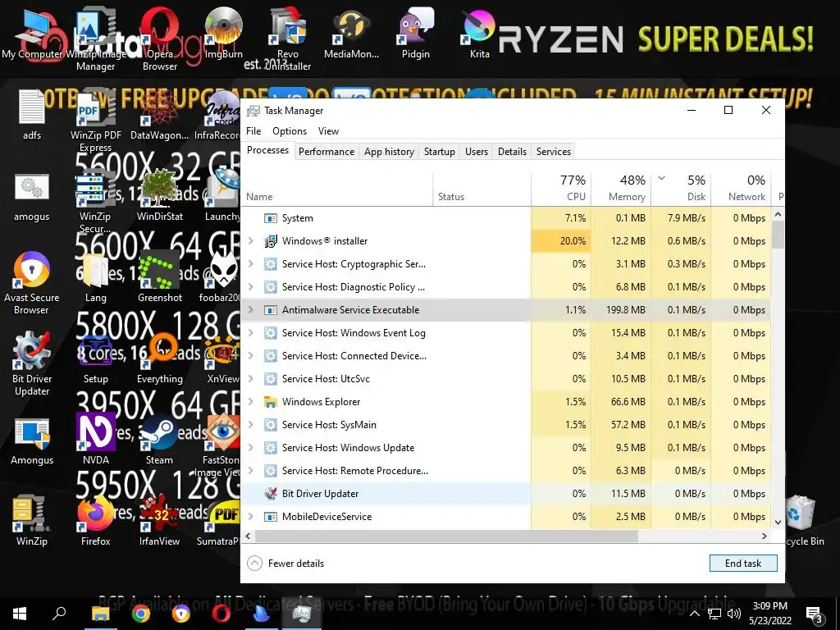
Task: Switch to the Services tab
Action: 554,152
